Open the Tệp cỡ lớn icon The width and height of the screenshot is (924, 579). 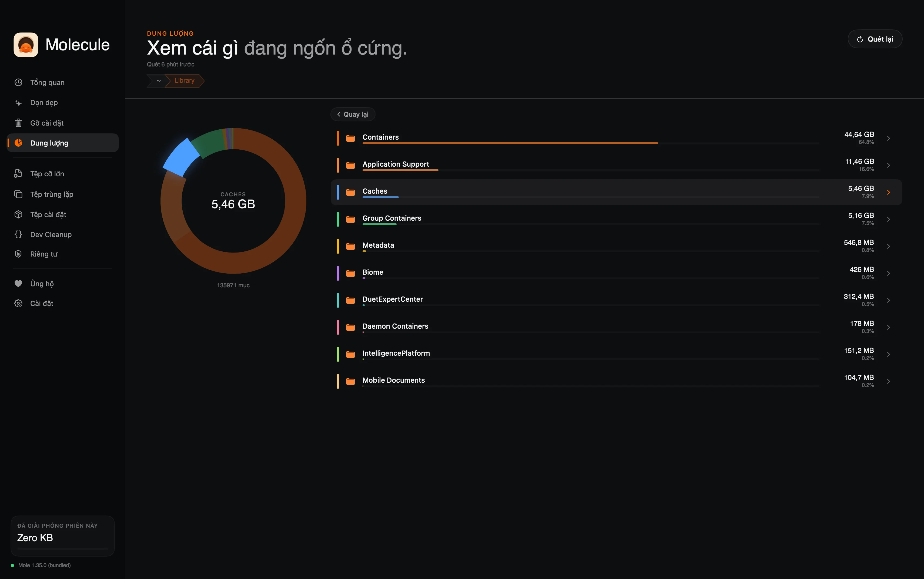point(18,174)
